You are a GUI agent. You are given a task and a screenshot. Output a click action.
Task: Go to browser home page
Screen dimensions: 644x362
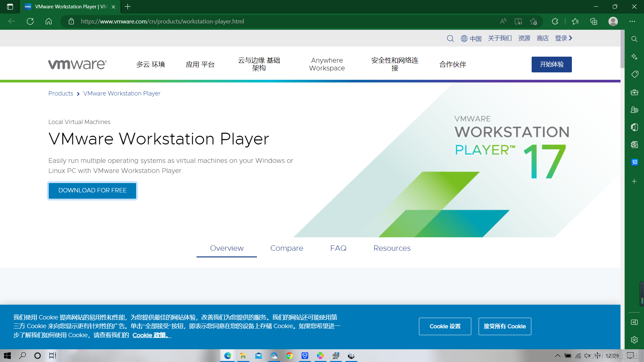click(49, 21)
